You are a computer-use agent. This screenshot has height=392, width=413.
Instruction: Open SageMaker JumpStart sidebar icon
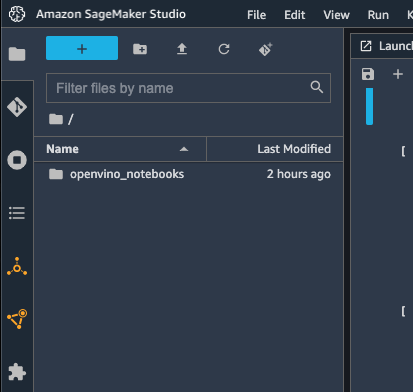coord(17,266)
